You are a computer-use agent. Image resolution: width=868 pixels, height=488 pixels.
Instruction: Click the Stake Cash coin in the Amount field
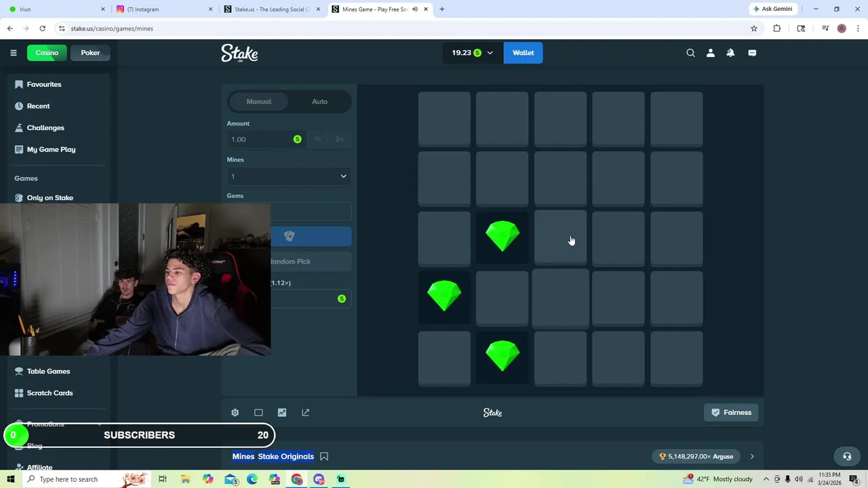coord(297,139)
